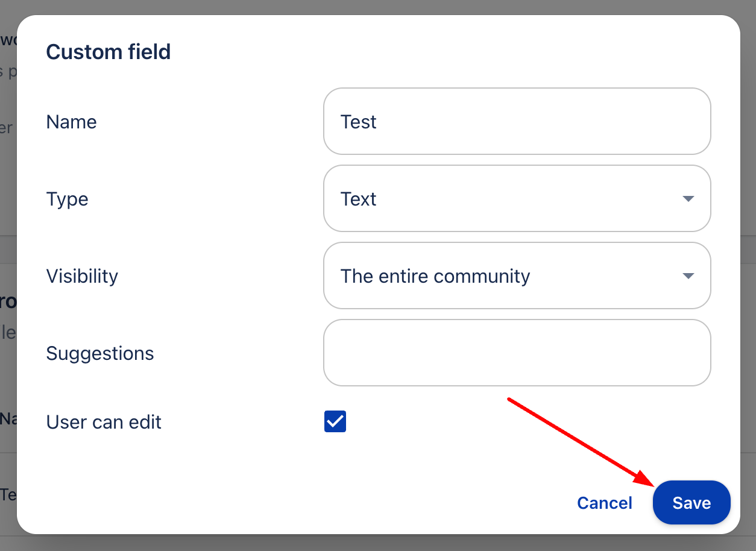Click the "Visibility" field label
Image resolution: width=756 pixels, height=551 pixels.
click(x=82, y=276)
